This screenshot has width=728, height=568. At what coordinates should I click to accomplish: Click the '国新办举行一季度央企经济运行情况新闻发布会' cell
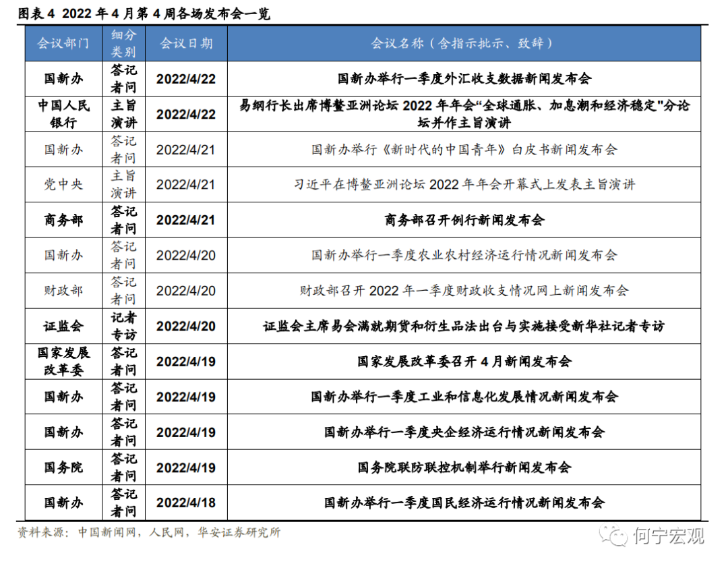[x=464, y=432]
